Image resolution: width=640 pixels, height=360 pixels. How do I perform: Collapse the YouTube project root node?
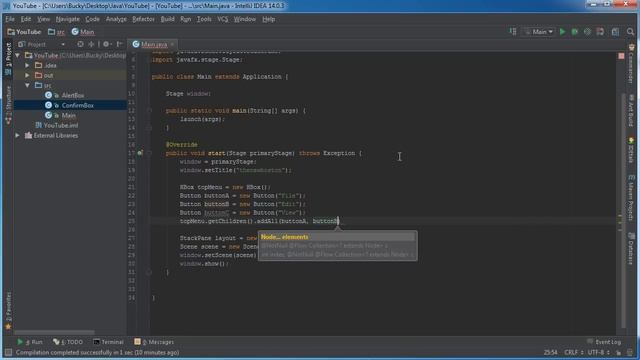pos(18,55)
